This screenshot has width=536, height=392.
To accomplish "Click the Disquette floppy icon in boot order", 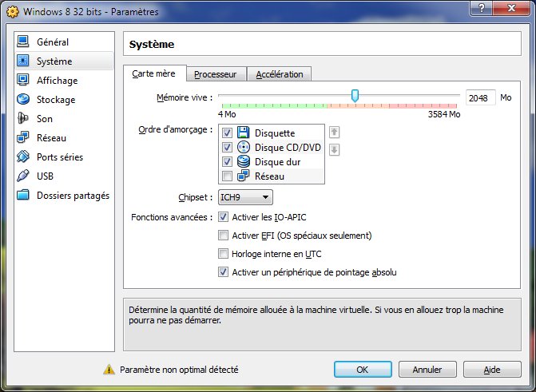I will [244, 133].
